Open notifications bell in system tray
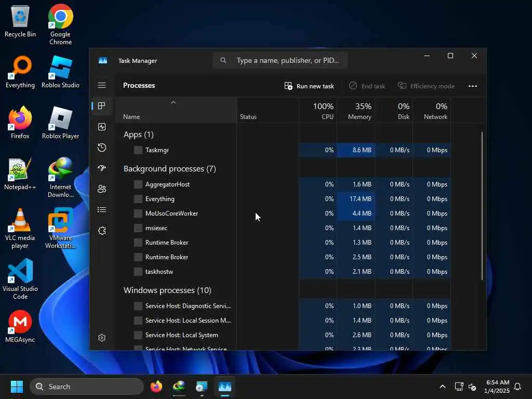Screen dimensions: 532x399 tap(517, 387)
